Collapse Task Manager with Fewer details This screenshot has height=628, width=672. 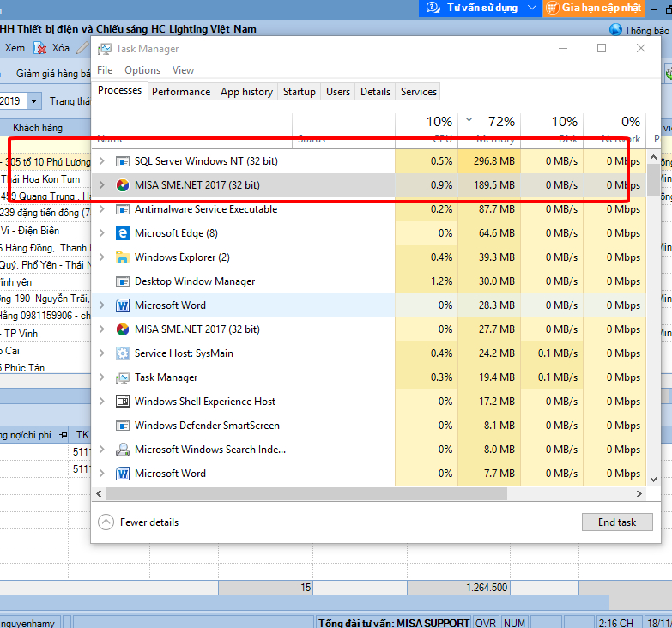[139, 522]
